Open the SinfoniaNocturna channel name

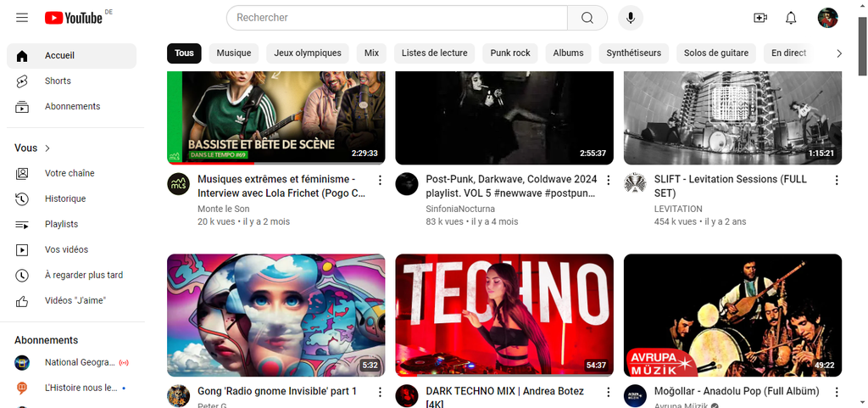[460, 210]
